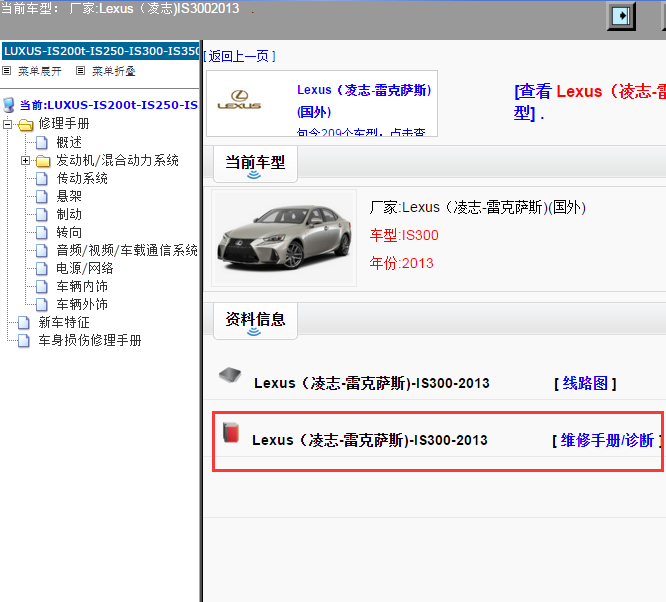Screen dimensions: 666x602
Task: Select the 制动 tree entry
Action: click(x=69, y=215)
